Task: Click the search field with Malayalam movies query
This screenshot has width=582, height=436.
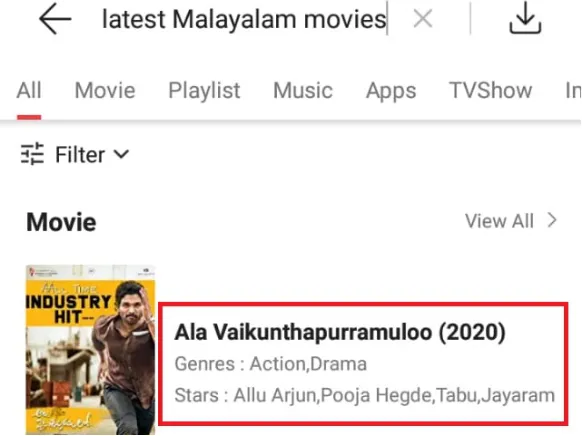Action: [x=244, y=19]
